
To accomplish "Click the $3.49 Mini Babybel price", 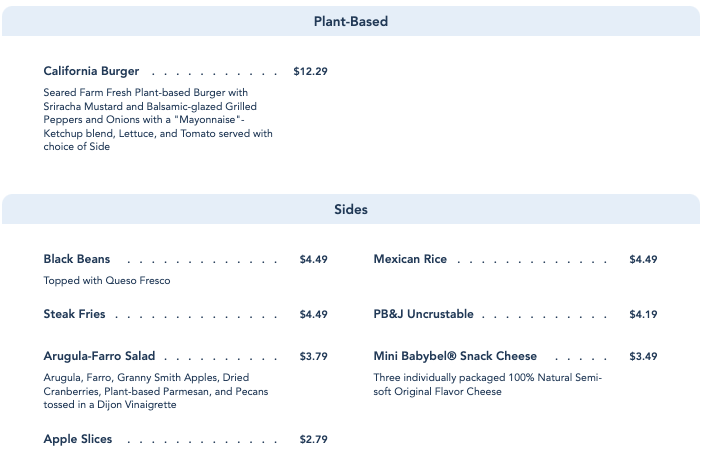I will (643, 357).
